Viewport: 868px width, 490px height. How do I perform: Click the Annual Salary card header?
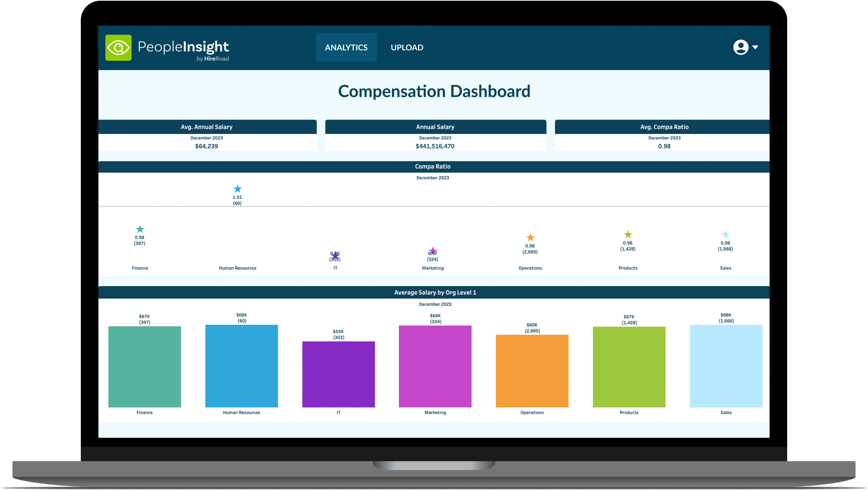(x=436, y=127)
